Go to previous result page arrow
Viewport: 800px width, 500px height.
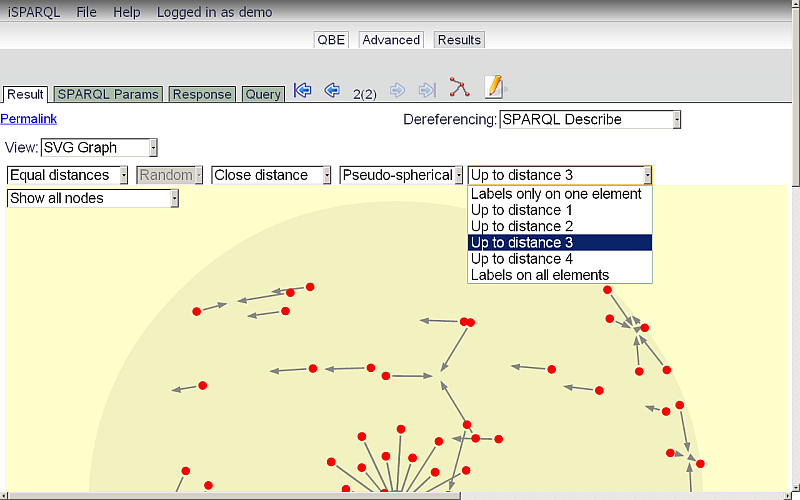332,90
